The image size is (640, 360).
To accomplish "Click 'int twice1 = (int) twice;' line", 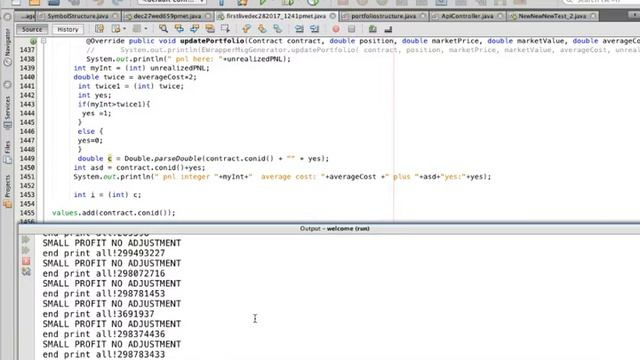I will click(x=131, y=86).
